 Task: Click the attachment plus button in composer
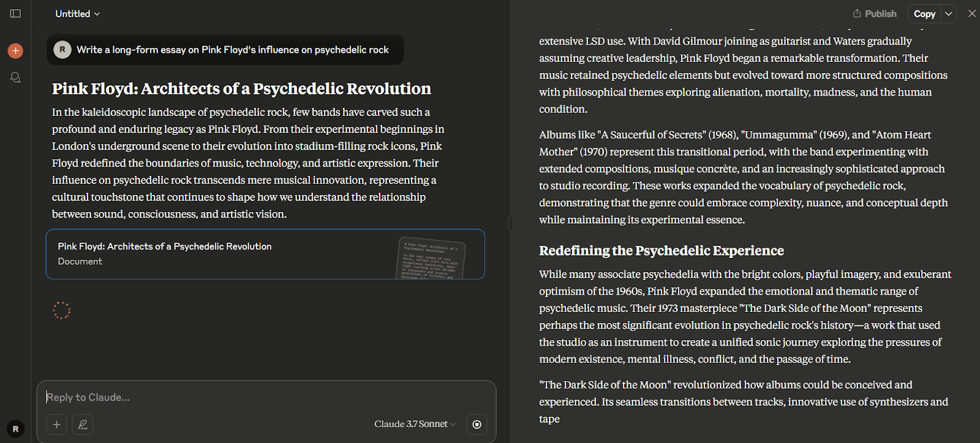pos(56,424)
